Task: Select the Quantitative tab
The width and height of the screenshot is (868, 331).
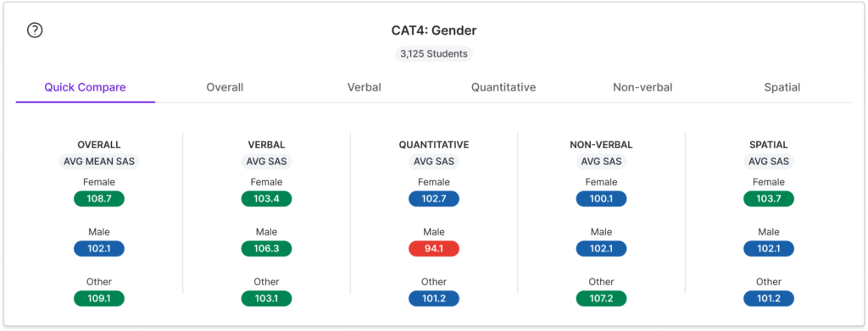Action: [x=504, y=87]
